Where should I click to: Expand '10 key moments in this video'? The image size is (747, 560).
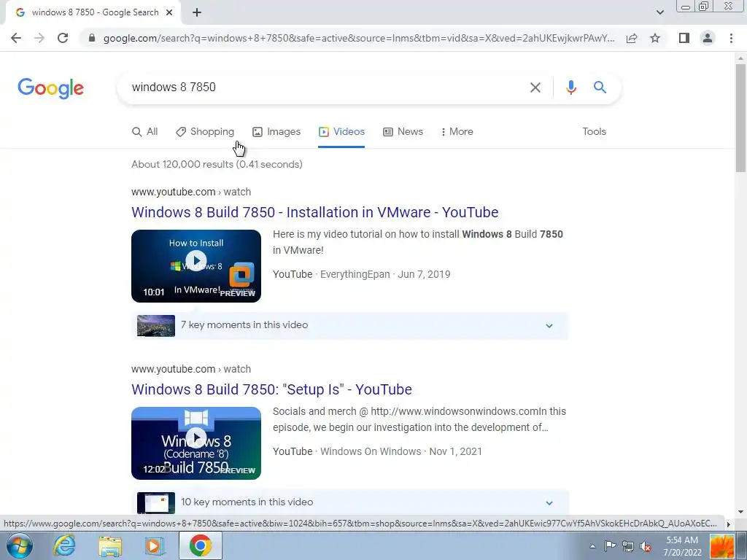point(350,502)
